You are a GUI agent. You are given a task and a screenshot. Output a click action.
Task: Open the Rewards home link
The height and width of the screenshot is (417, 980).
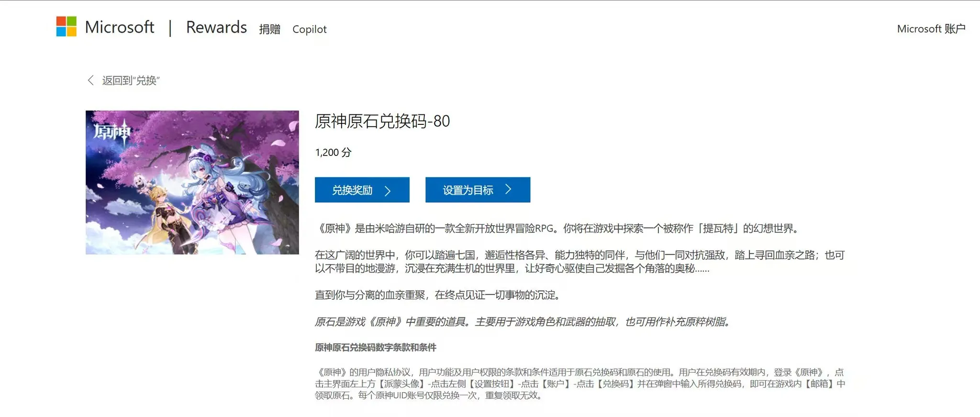(216, 27)
